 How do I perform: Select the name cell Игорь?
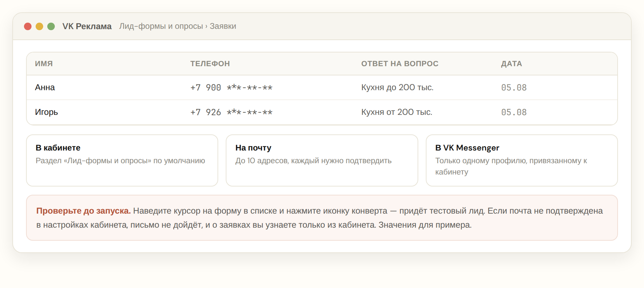(x=47, y=112)
